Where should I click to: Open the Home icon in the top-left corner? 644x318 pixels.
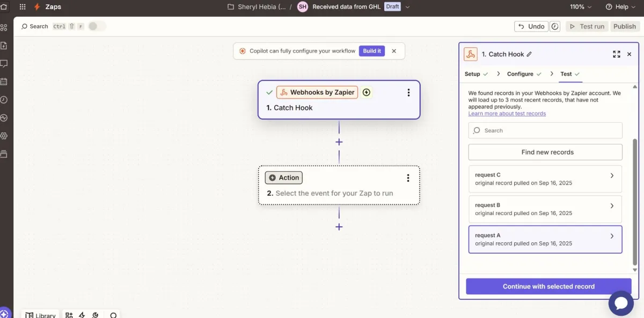[3, 7]
